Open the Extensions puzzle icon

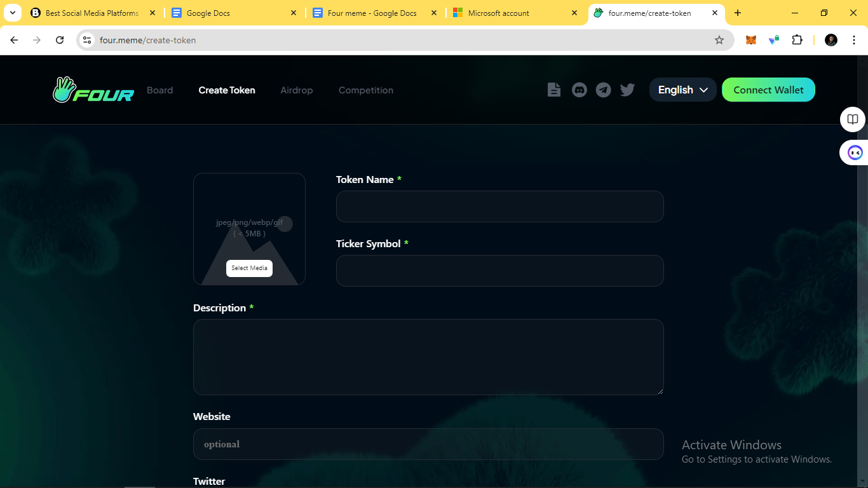coord(797,40)
